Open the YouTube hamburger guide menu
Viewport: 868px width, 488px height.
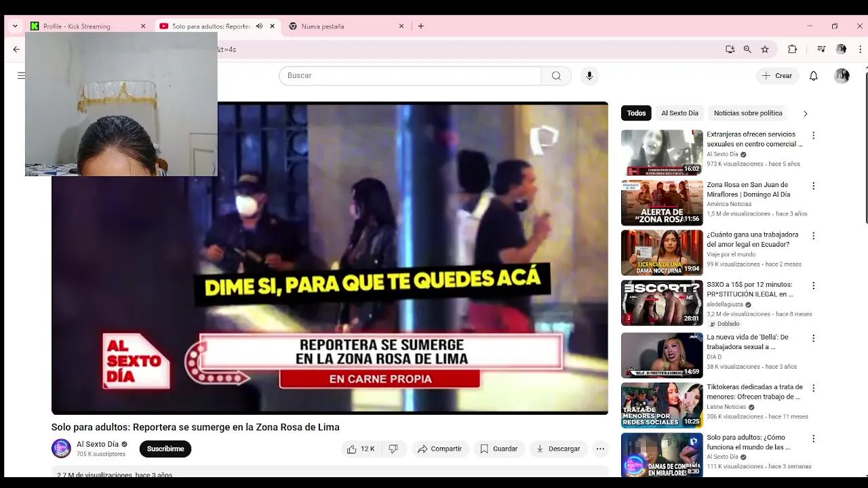21,75
